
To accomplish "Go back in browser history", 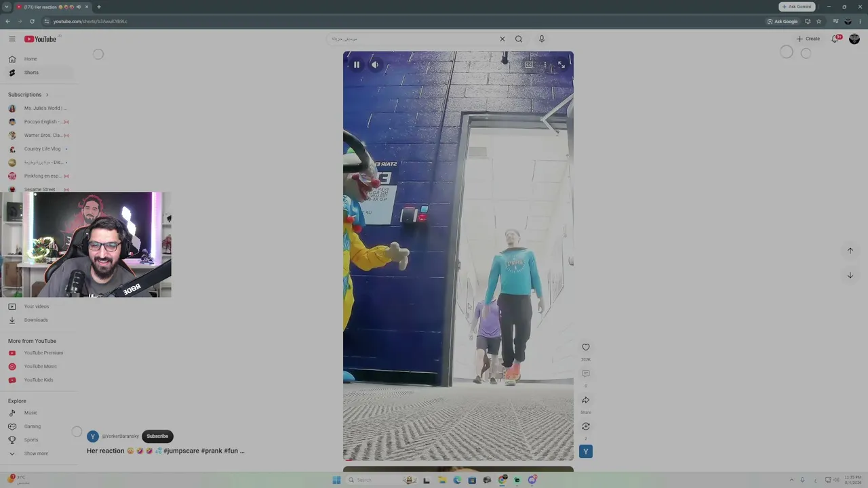I will tap(7, 21).
